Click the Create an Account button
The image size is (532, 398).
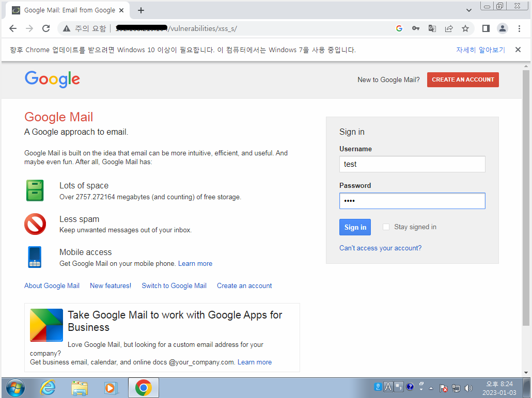(463, 79)
